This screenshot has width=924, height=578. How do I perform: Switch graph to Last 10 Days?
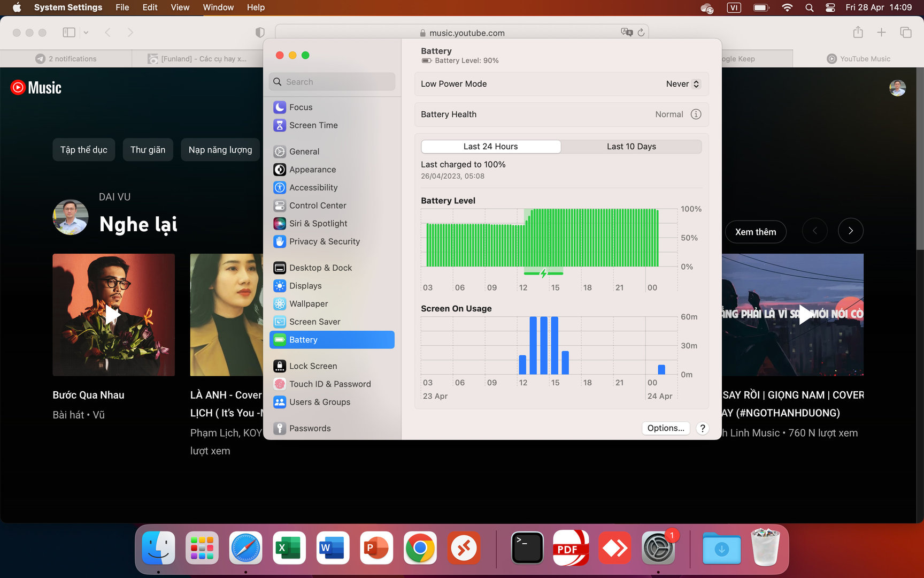coord(631,147)
